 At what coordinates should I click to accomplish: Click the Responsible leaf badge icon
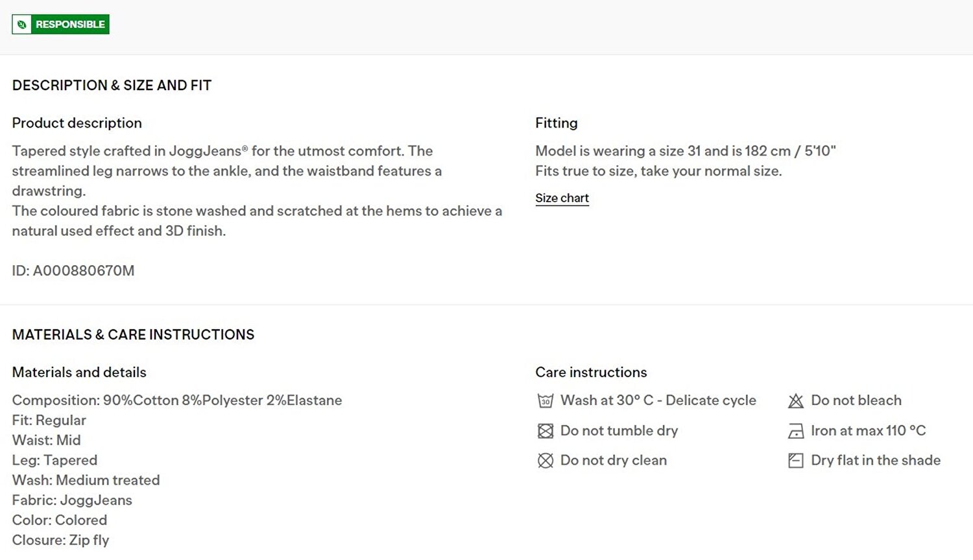(22, 25)
